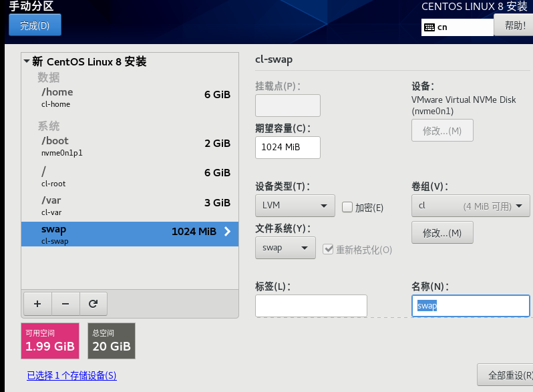This screenshot has height=392, width=533.
Task: Remove selected partition with minus icon
Action: pos(65,304)
